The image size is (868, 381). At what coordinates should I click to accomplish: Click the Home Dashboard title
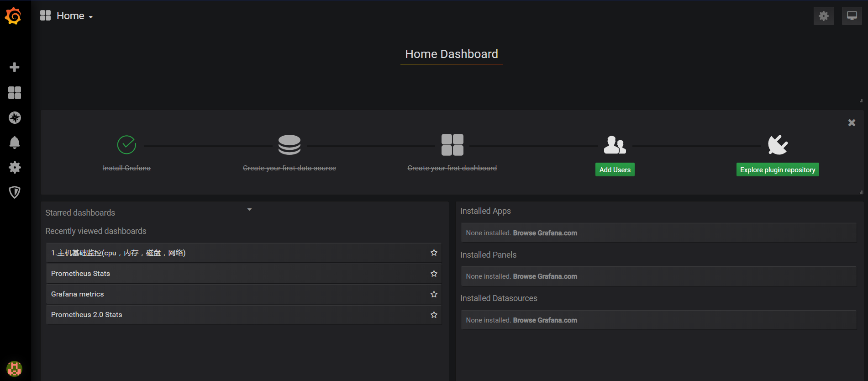pos(452,54)
